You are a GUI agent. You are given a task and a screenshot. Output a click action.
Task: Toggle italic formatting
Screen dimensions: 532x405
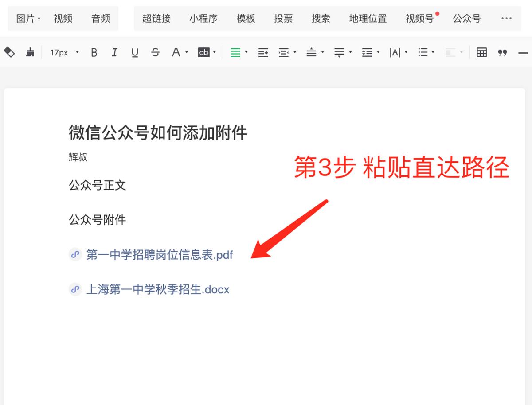coord(114,52)
